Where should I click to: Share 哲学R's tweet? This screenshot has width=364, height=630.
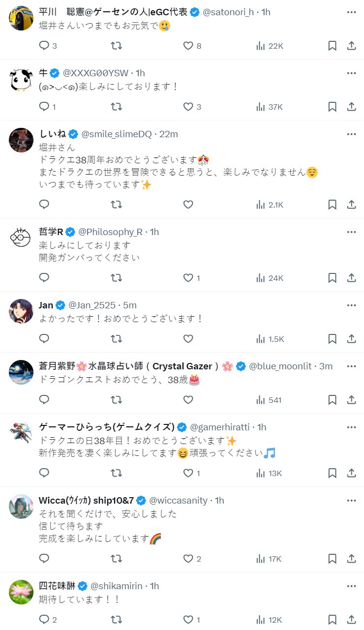coord(351,278)
